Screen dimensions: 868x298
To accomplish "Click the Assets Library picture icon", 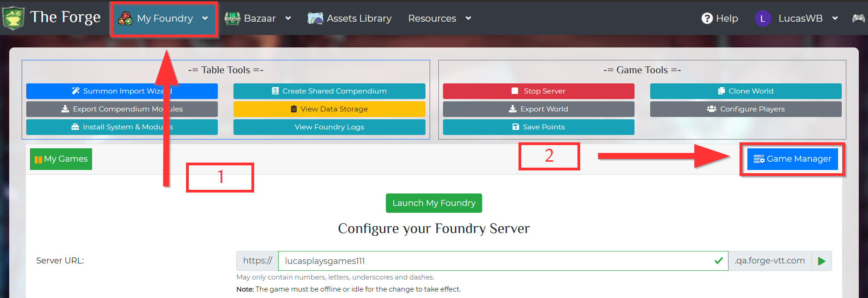I will [x=315, y=18].
